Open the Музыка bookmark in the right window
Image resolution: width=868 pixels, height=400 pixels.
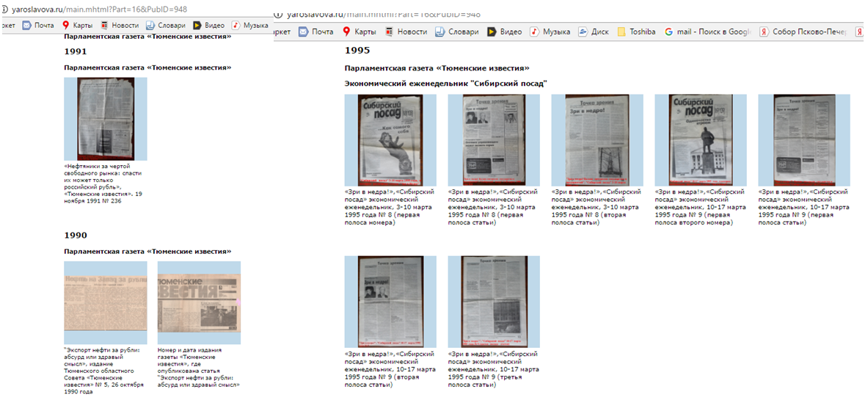[x=550, y=32]
